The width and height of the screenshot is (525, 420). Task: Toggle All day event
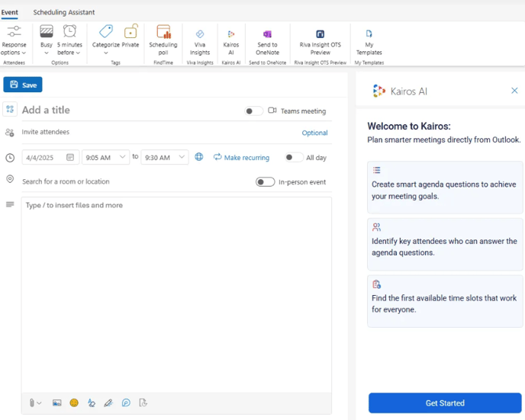click(x=294, y=157)
